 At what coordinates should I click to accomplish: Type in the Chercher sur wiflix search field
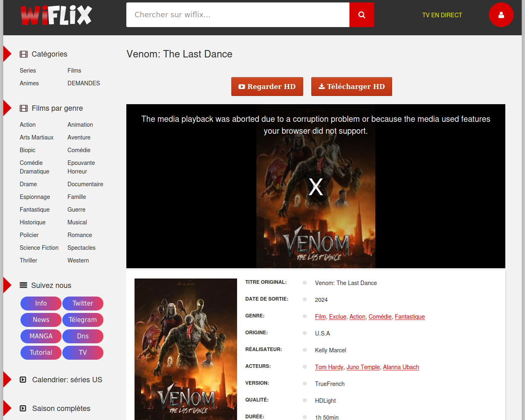pos(238,15)
